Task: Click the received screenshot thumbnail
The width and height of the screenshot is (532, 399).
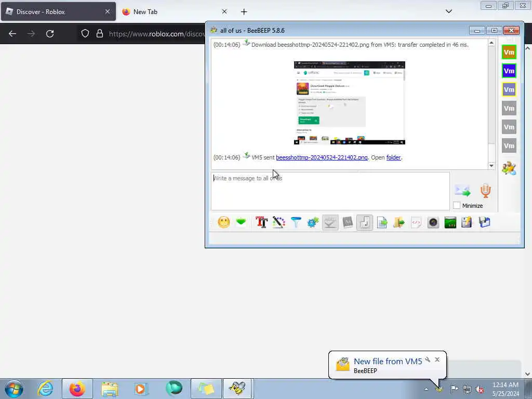Action: 350,103
